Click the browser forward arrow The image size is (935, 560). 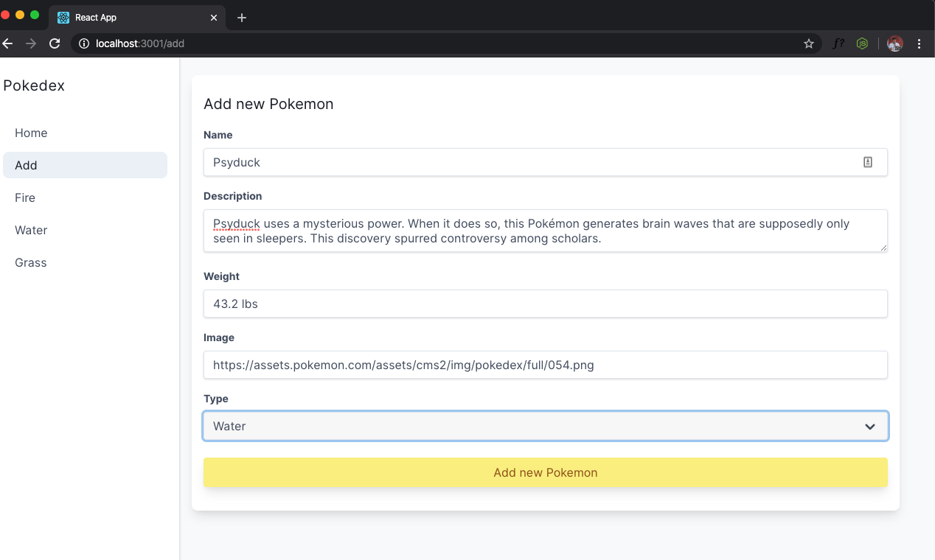31,43
